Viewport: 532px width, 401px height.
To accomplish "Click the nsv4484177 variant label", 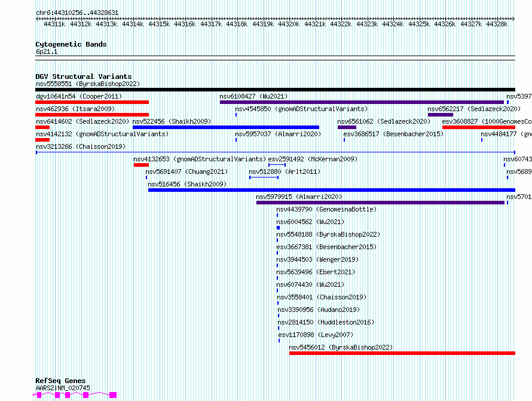I will pyautogui.click(x=506, y=134).
